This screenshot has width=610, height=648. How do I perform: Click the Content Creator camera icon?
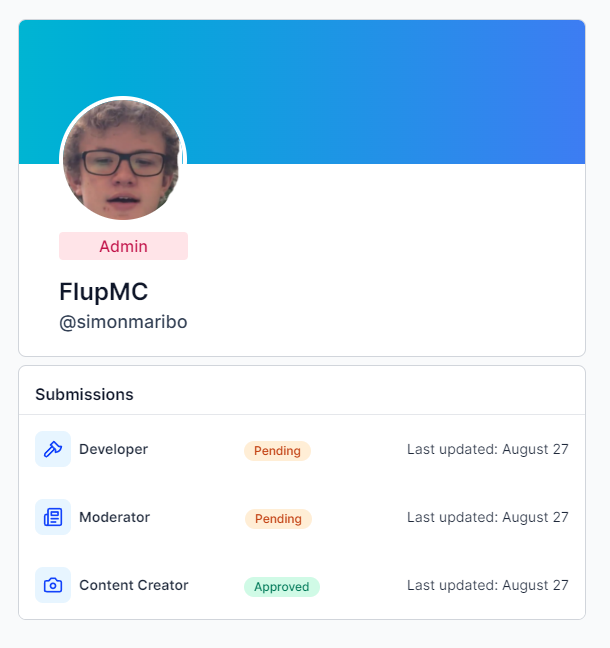pyautogui.click(x=53, y=585)
